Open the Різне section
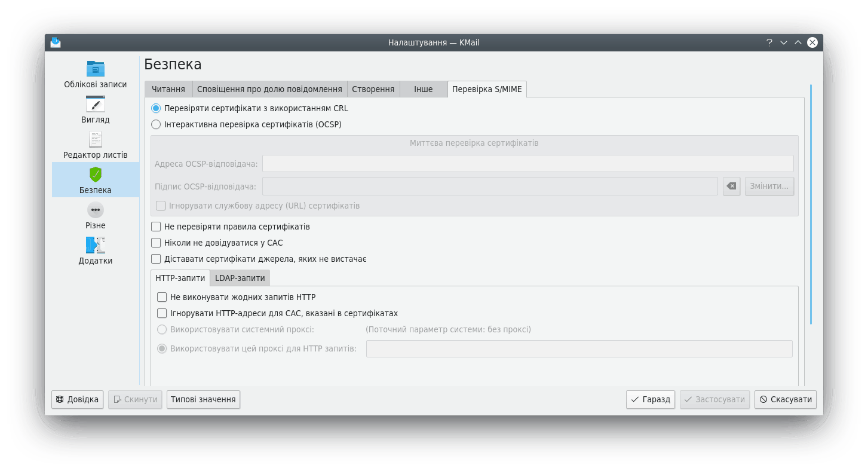 (96, 215)
